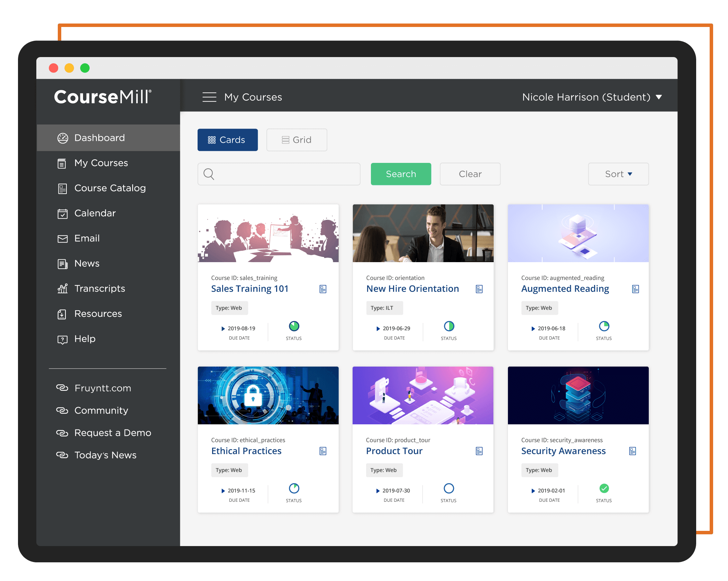The height and width of the screenshot is (581, 728).
Task: View Transcripts from the sidebar
Action: pos(100,288)
